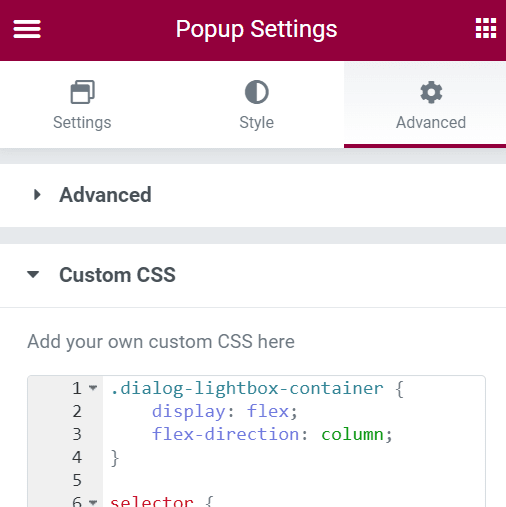Click the 'display: flex;' code line

(225, 411)
